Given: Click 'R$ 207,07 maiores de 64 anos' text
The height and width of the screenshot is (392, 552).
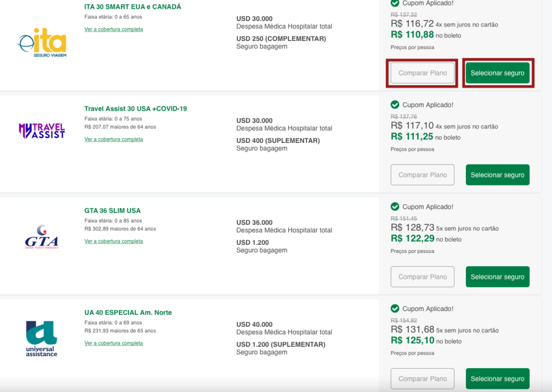Looking at the screenshot, I should point(120,127).
